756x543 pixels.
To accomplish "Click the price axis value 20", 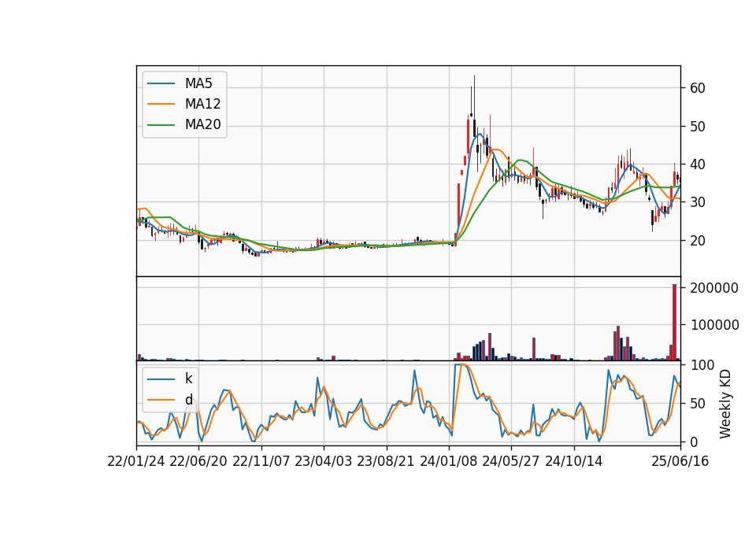I will point(698,241).
